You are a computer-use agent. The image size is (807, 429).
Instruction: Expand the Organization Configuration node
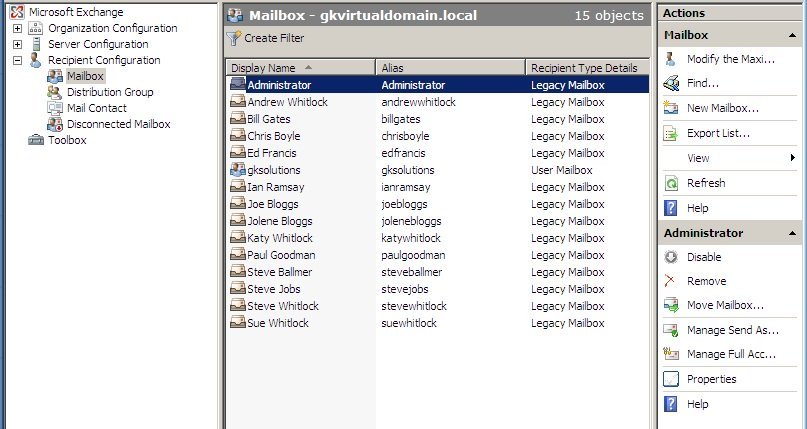click(17, 28)
